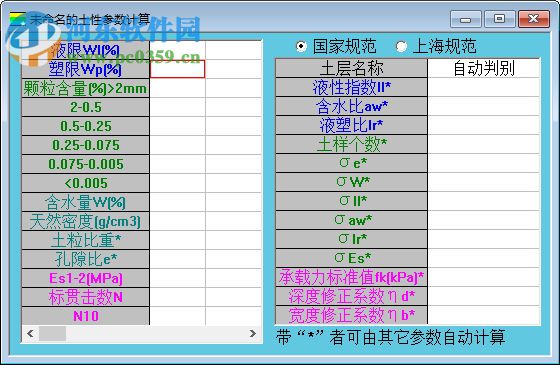
Task: Click the σe* row label
Action: coord(351,163)
